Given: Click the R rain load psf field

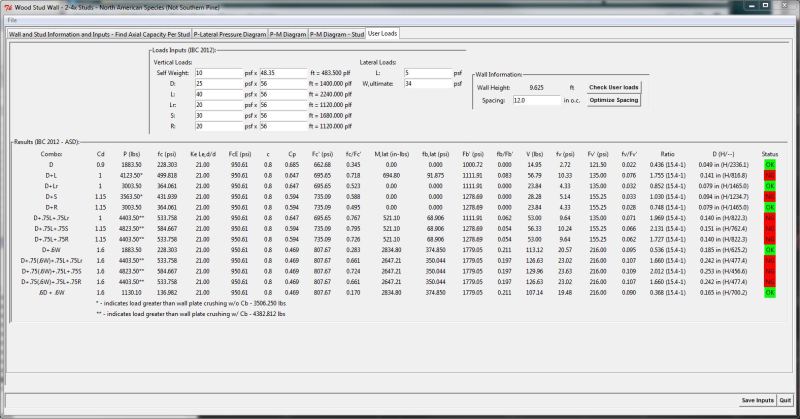Looking at the screenshot, I should 218,127.
